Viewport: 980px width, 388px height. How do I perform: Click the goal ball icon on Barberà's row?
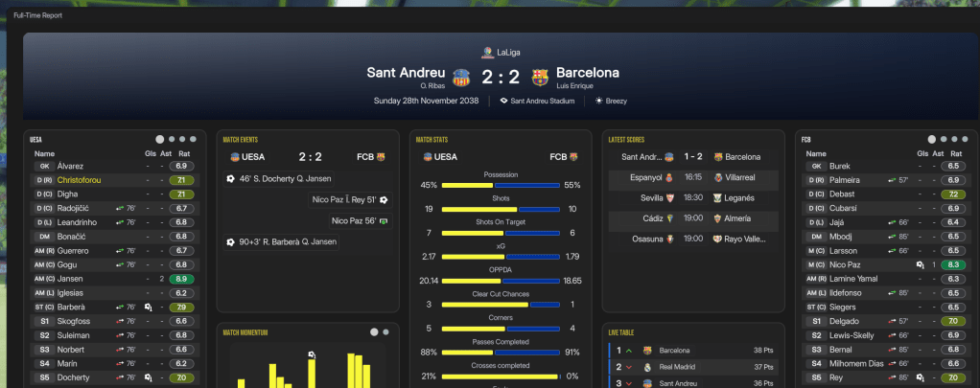[x=149, y=308]
